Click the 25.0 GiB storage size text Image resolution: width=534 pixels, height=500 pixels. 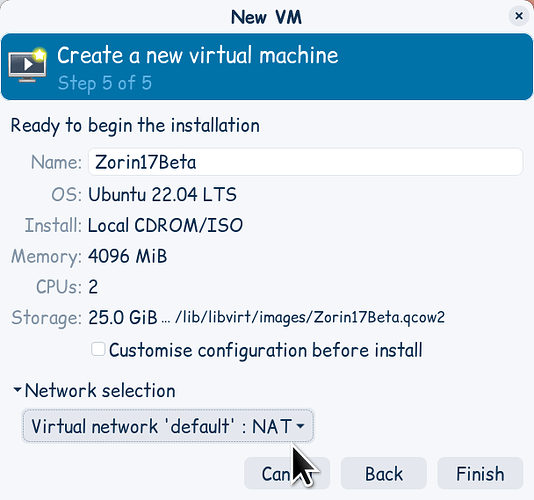[x=123, y=317]
